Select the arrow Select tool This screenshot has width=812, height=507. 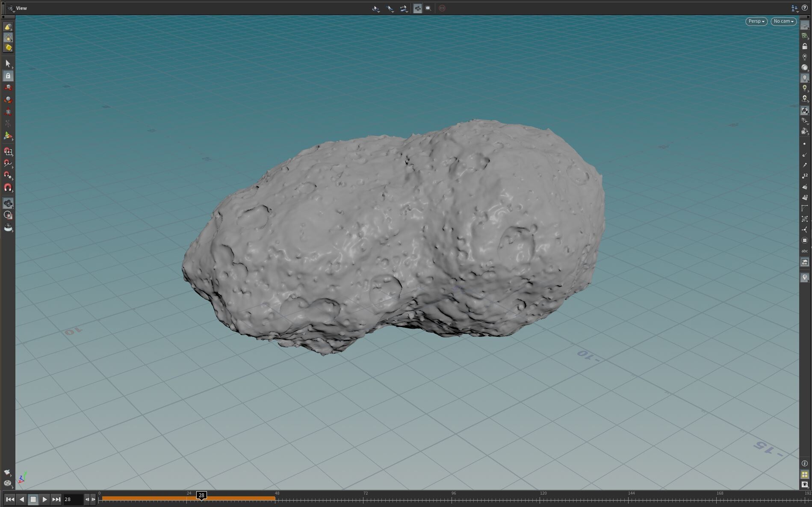pos(8,63)
